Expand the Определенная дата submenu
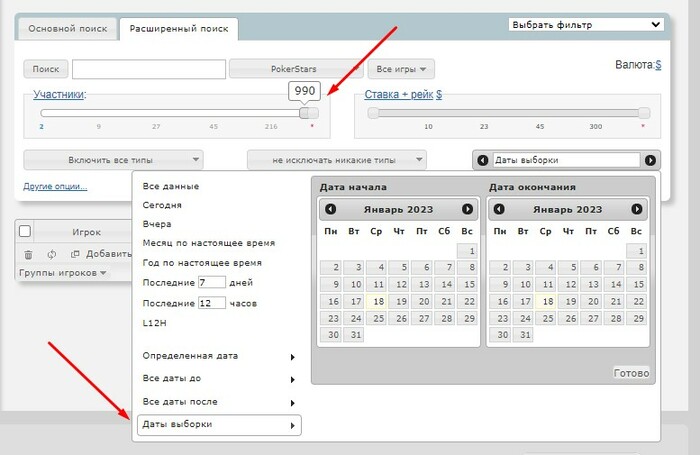 (x=219, y=356)
